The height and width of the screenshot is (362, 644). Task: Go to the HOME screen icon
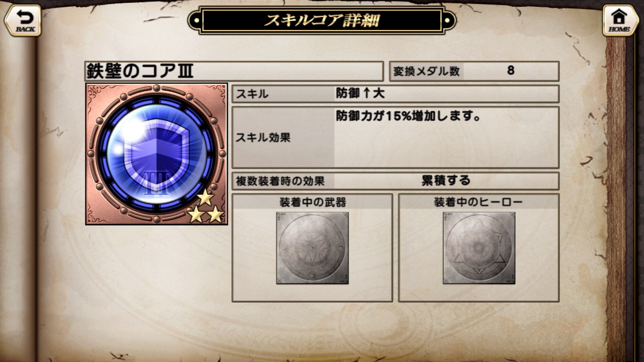620,20
